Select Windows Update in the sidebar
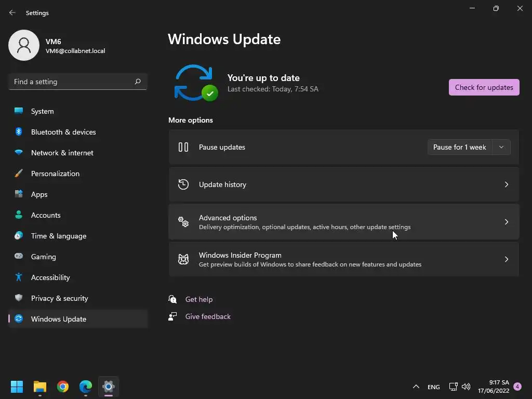This screenshot has width=532, height=399. (x=78, y=319)
